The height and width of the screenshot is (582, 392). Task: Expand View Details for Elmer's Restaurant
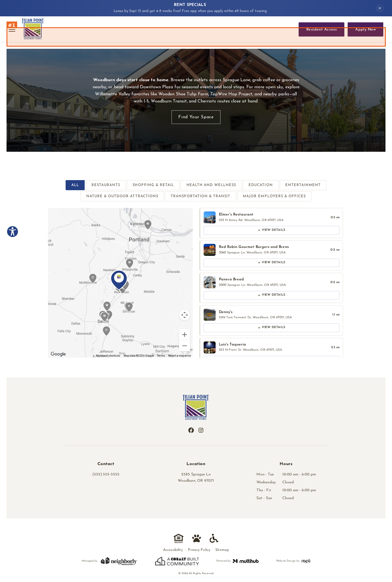tap(271, 230)
